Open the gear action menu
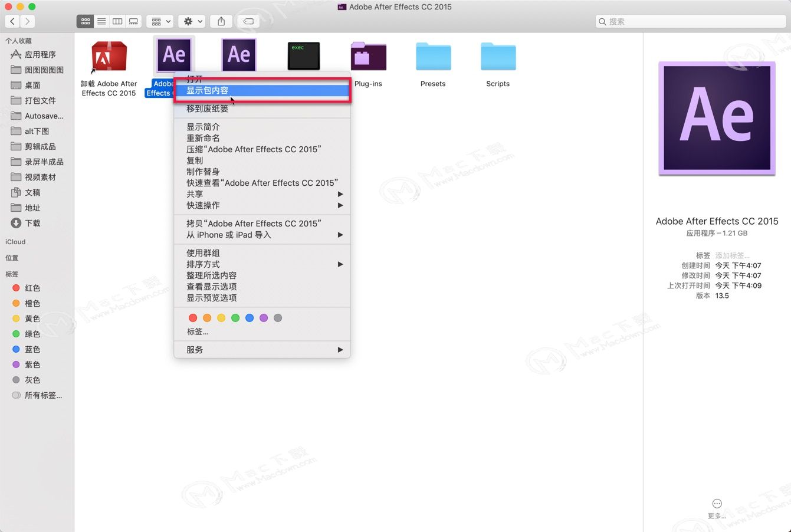Screen dimensions: 791x532 coord(192,21)
